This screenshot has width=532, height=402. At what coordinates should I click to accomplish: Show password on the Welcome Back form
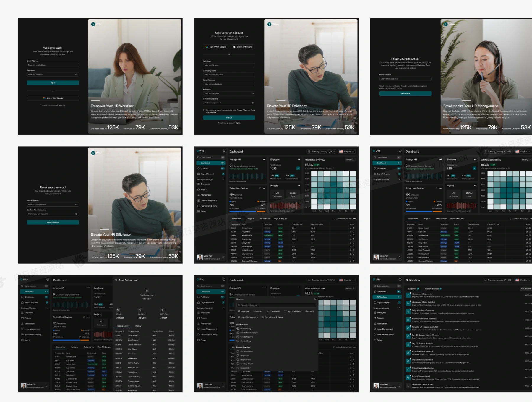pyautogui.click(x=76, y=74)
